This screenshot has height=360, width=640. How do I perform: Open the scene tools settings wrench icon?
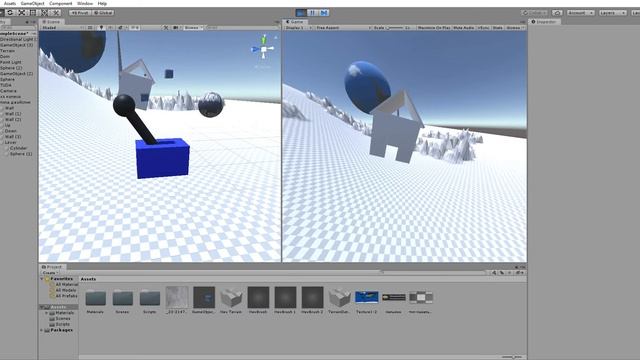165,28
